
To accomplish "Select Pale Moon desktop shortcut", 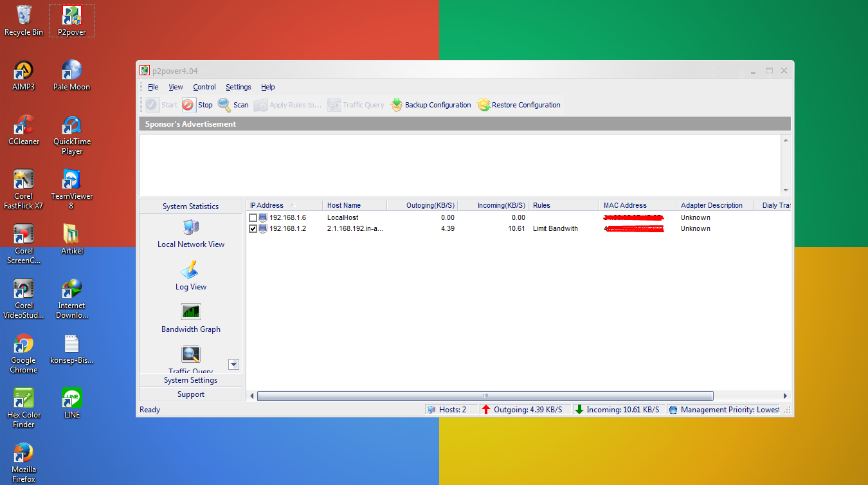I will click(71, 75).
